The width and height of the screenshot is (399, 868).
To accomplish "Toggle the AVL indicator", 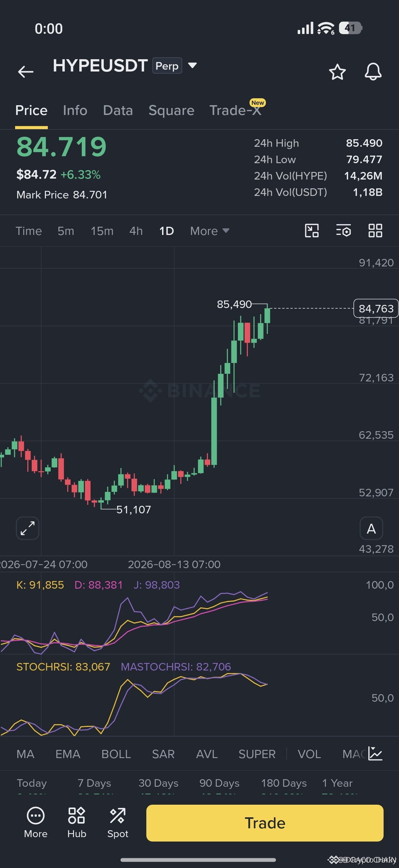I will tap(207, 754).
